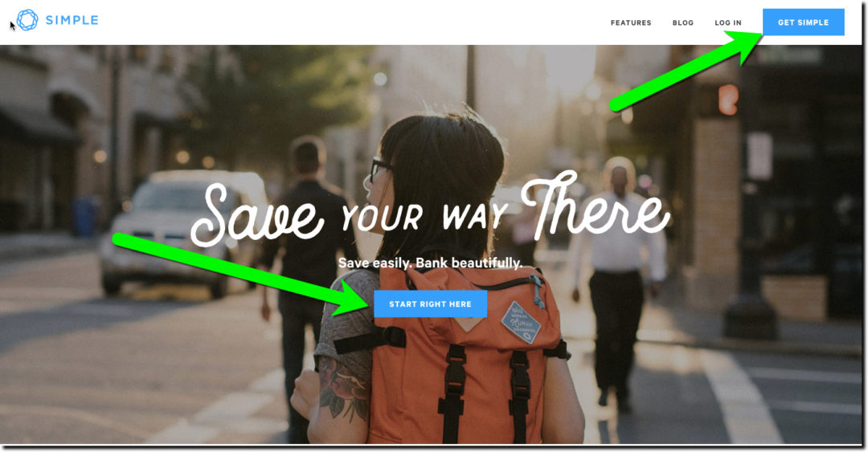Click the red pedestrian signal light
Viewport: 868px width, 452px height.
coord(728,100)
